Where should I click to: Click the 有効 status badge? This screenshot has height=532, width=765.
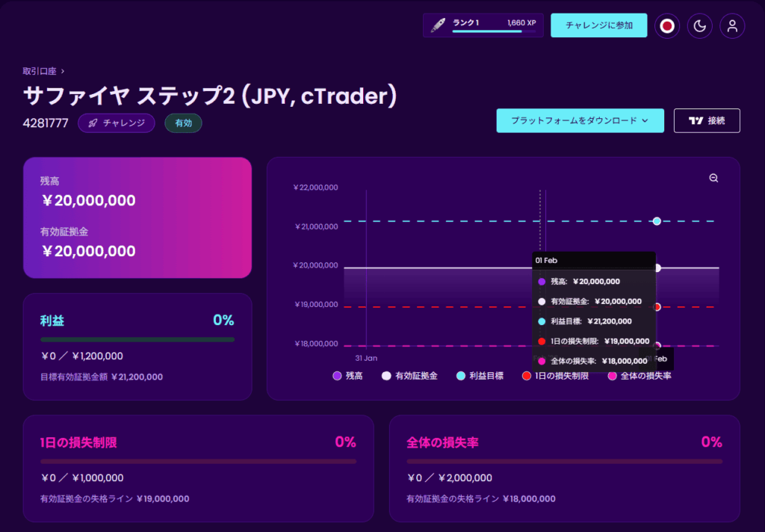pos(183,123)
